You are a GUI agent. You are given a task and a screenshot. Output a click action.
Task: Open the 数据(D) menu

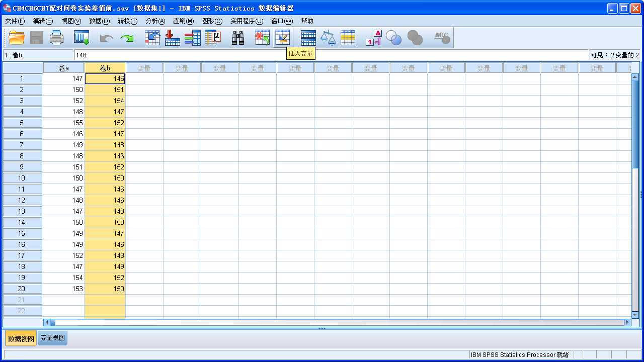(x=99, y=21)
